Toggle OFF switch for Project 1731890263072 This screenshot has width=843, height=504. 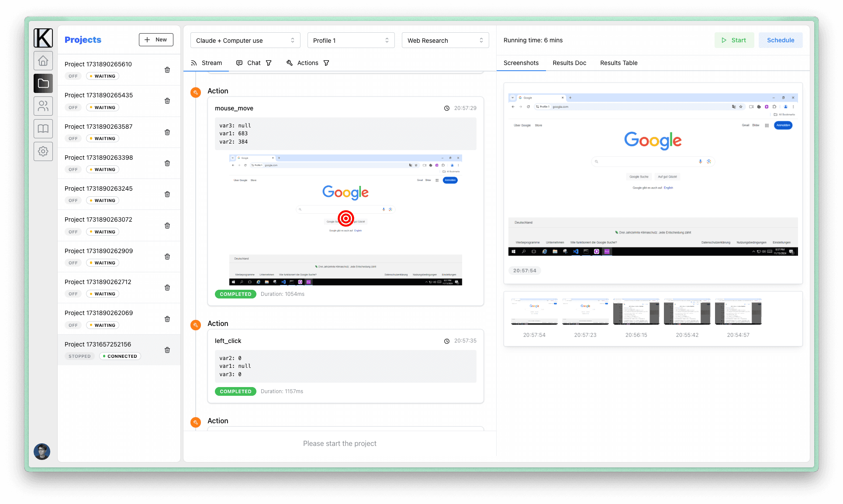point(73,232)
